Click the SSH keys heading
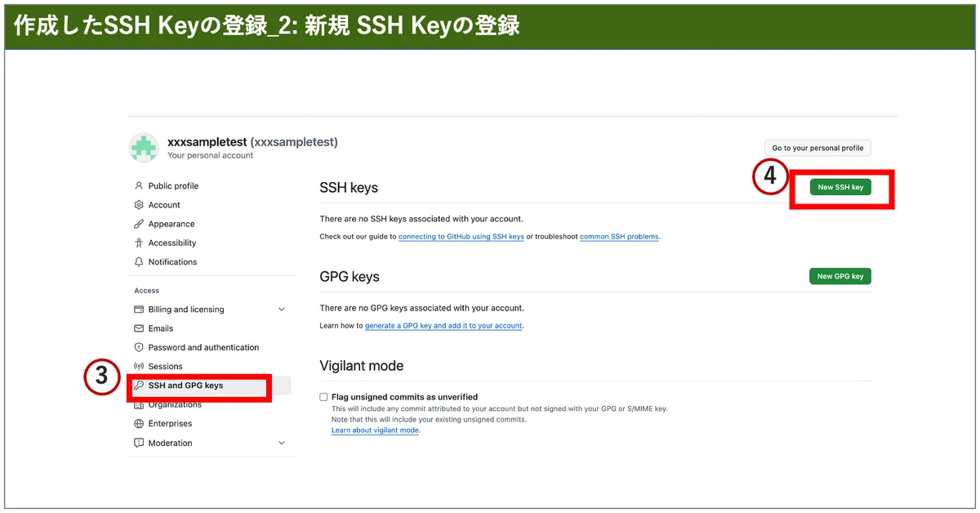Viewport: 980px width, 513px height. point(349,188)
